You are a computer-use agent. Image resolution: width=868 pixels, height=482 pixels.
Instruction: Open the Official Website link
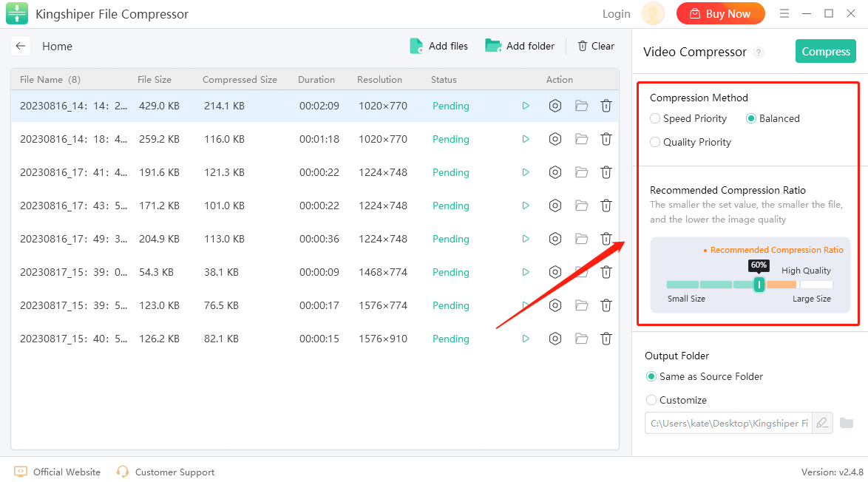(x=57, y=472)
